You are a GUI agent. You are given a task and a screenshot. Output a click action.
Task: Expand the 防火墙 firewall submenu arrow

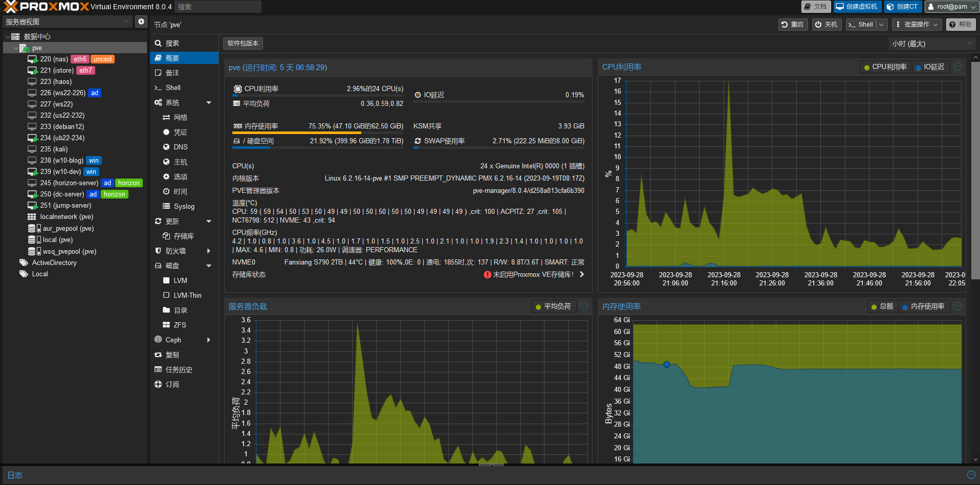209,251
